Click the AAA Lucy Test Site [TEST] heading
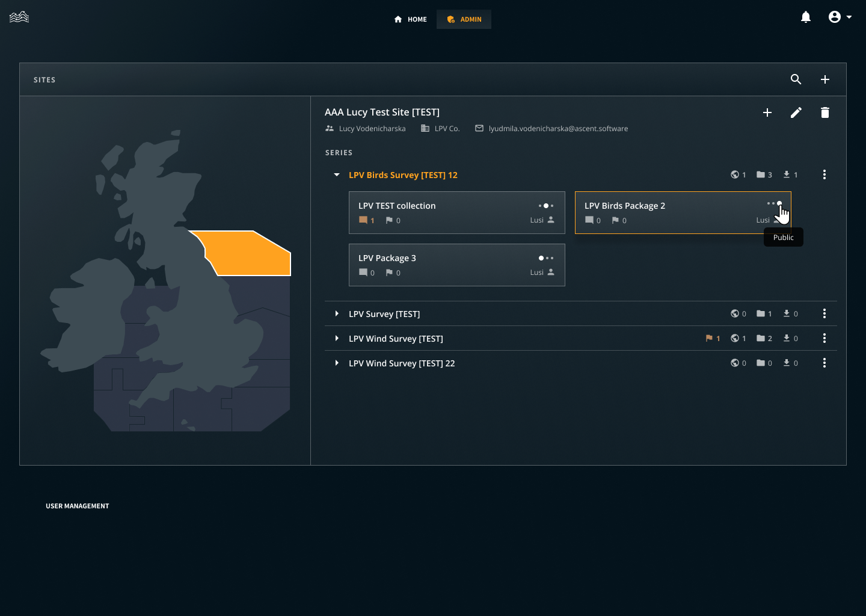Viewport: 866px width, 616px height. pos(382,112)
